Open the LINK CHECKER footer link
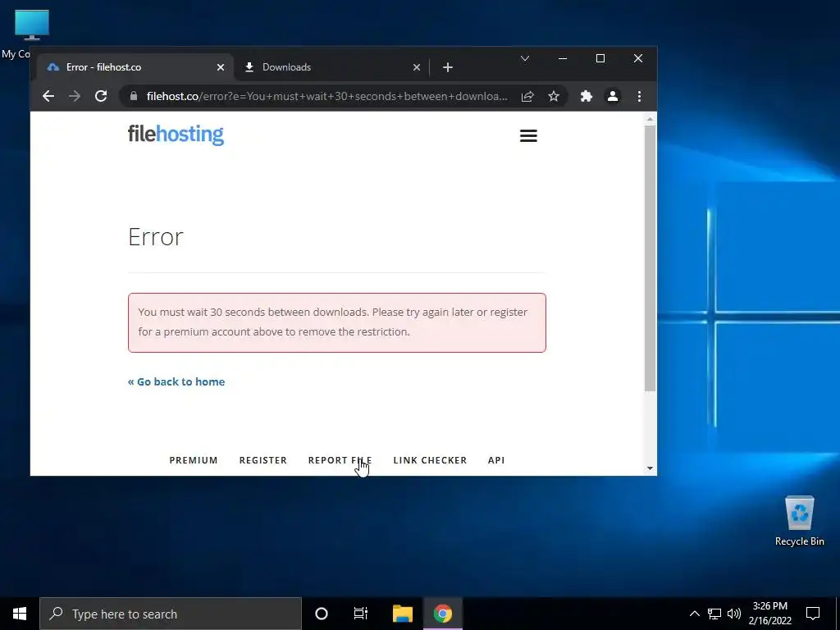 click(430, 460)
